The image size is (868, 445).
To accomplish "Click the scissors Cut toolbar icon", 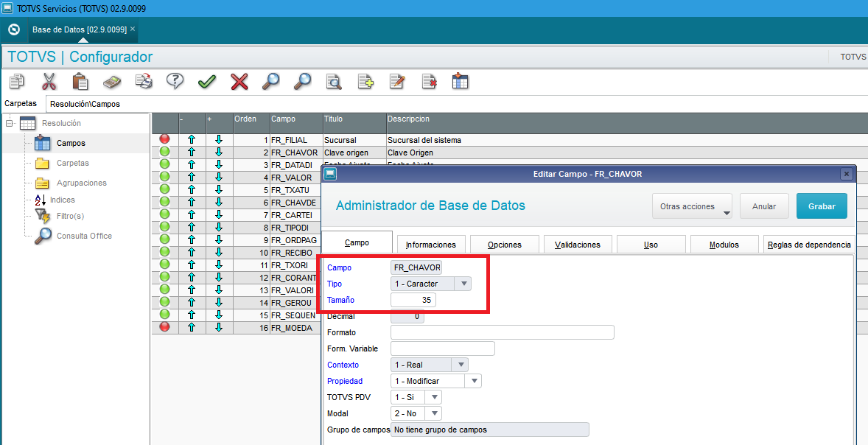I will 49,81.
